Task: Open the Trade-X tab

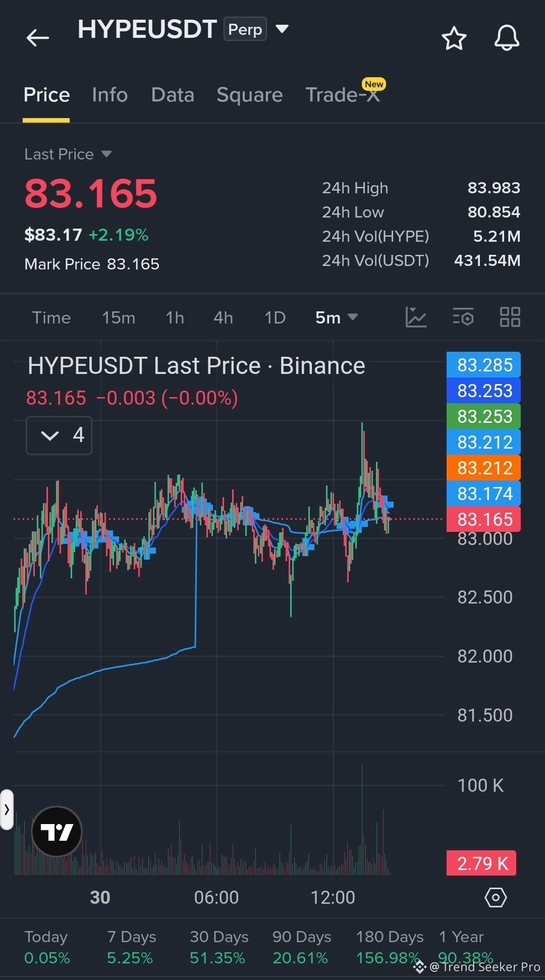Action: (x=343, y=94)
